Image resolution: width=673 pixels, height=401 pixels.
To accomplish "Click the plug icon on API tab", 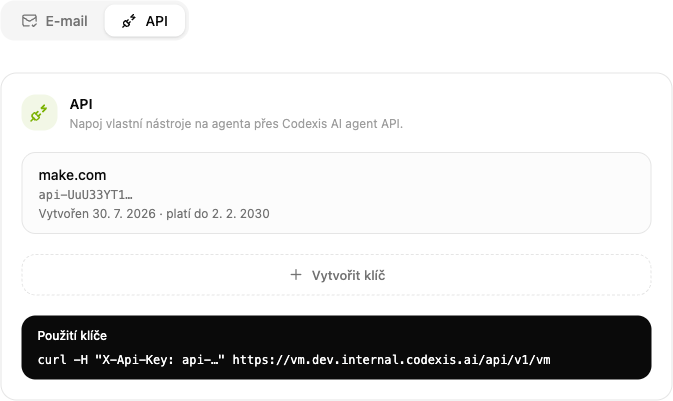I will click(x=129, y=21).
